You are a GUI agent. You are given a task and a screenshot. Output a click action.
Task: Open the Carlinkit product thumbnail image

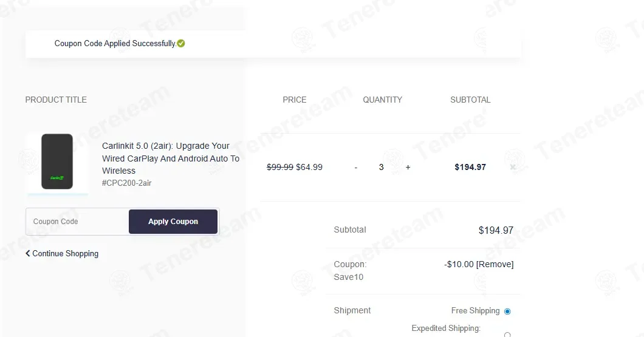pyautogui.click(x=57, y=162)
